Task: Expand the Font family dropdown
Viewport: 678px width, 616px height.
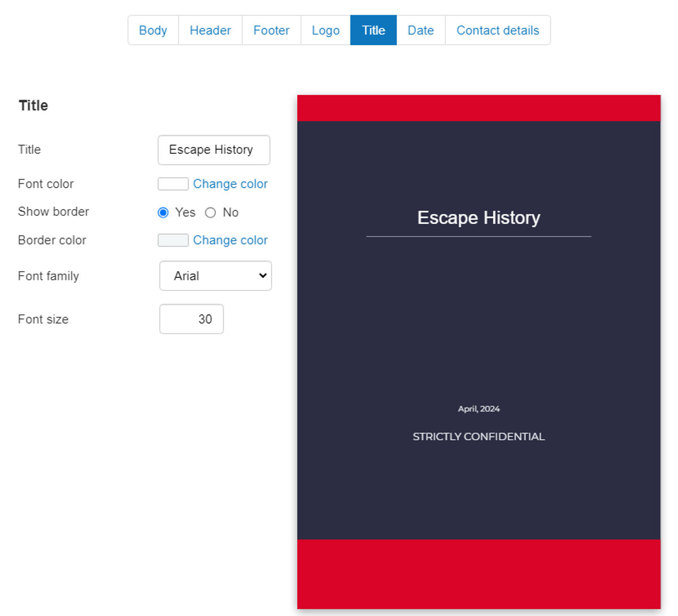Action: coord(215,276)
